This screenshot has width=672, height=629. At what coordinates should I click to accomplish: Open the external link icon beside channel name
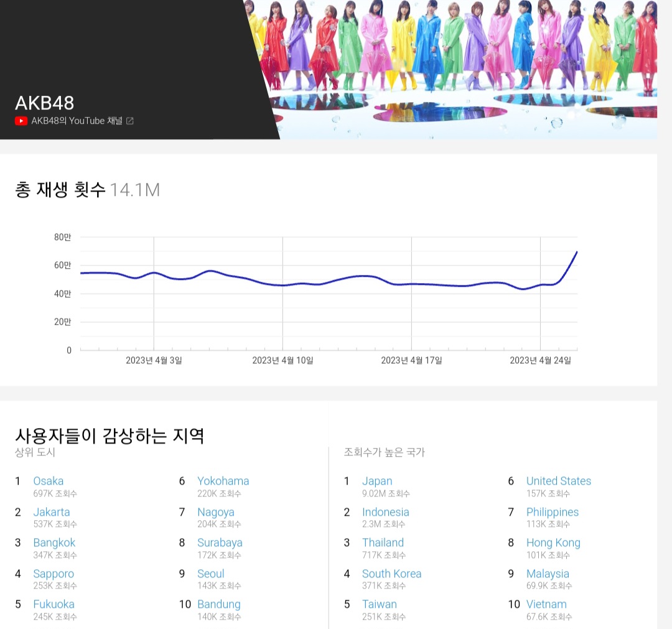tap(130, 121)
